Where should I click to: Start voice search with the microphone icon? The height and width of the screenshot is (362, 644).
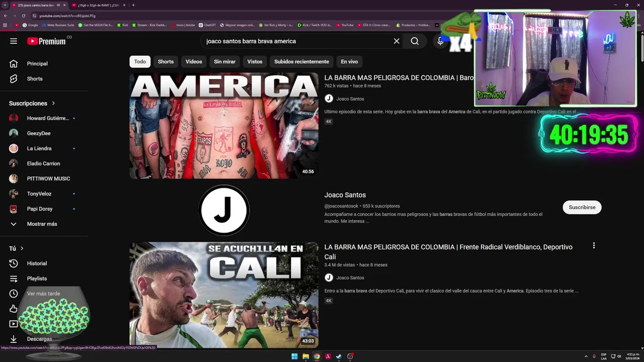coord(440,41)
